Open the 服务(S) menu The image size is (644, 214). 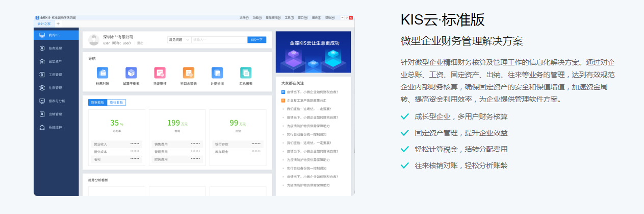pos(317,17)
